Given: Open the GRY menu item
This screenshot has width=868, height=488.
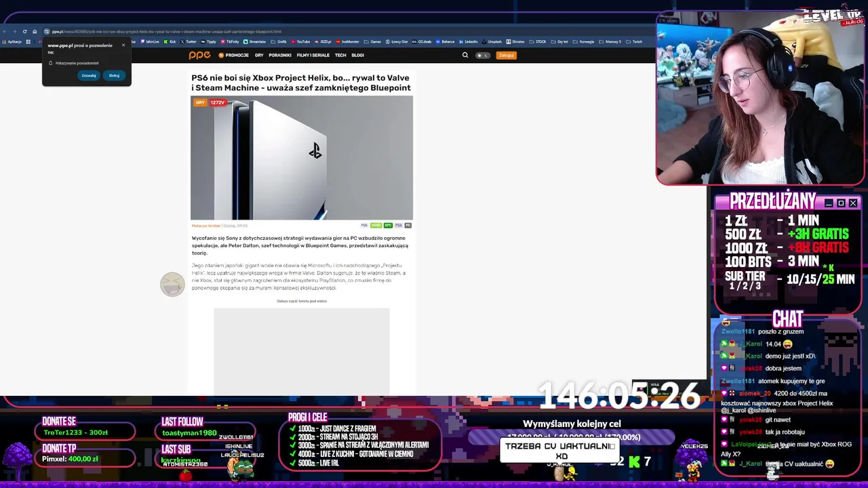Looking at the screenshot, I should pyautogui.click(x=259, y=55).
